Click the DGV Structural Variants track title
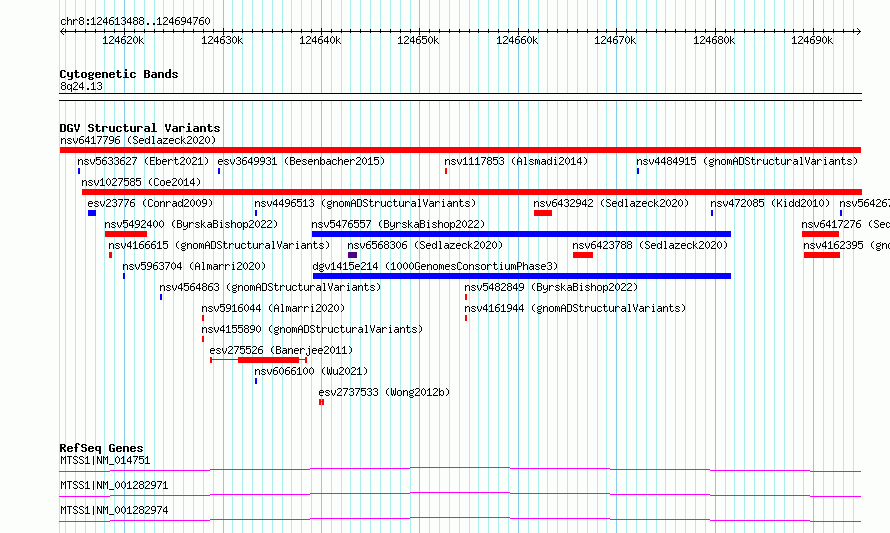Screen dimensions: 890x533 [x=140, y=128]
